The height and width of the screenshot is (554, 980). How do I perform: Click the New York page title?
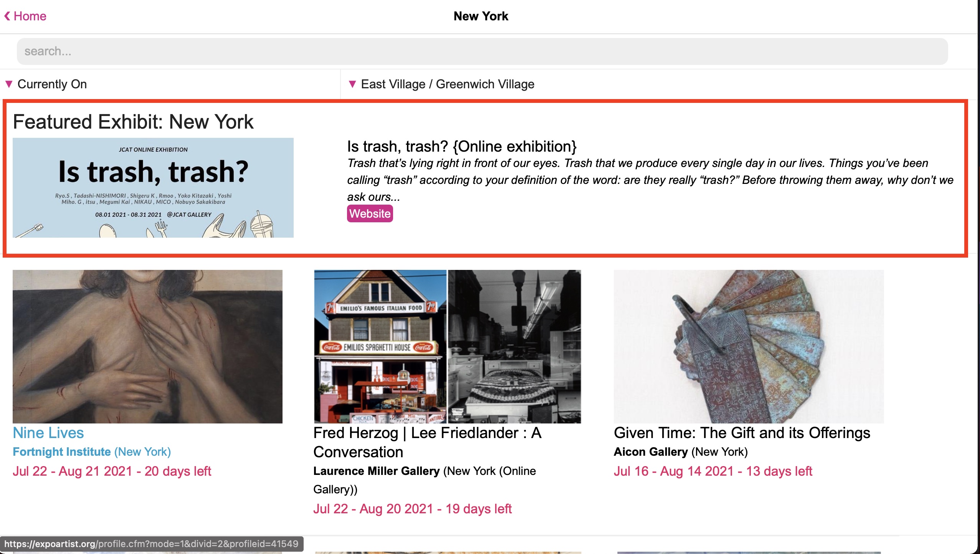(x=481, y=16)
